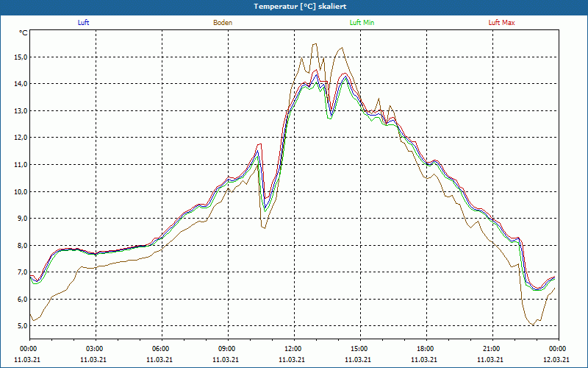Screen dimensions: 588x368
Task: Click the 18:00 time axis label
Action: point(426,349)
